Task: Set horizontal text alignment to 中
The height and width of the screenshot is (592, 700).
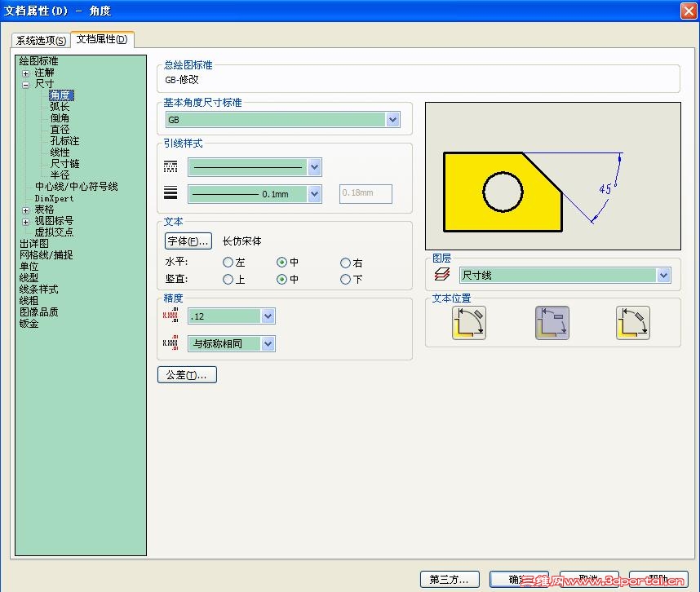Action: tap(281, 263)
